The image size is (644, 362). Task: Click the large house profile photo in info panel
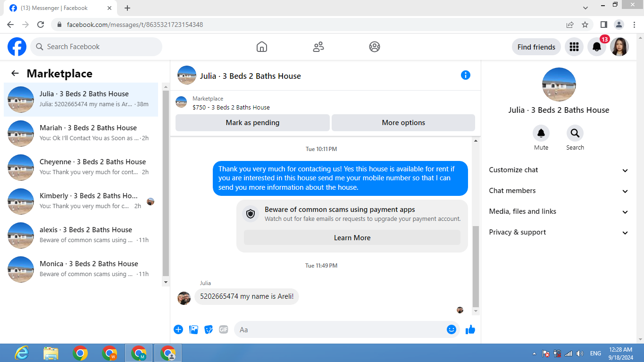pyautogui.click(x=559, y=84)
